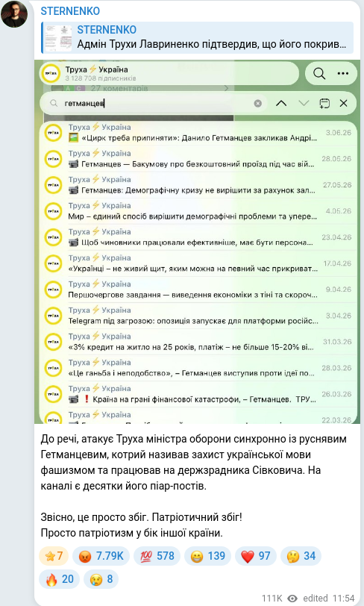
Task: Click the date 31.03.26
Action: tap(337, 342)
